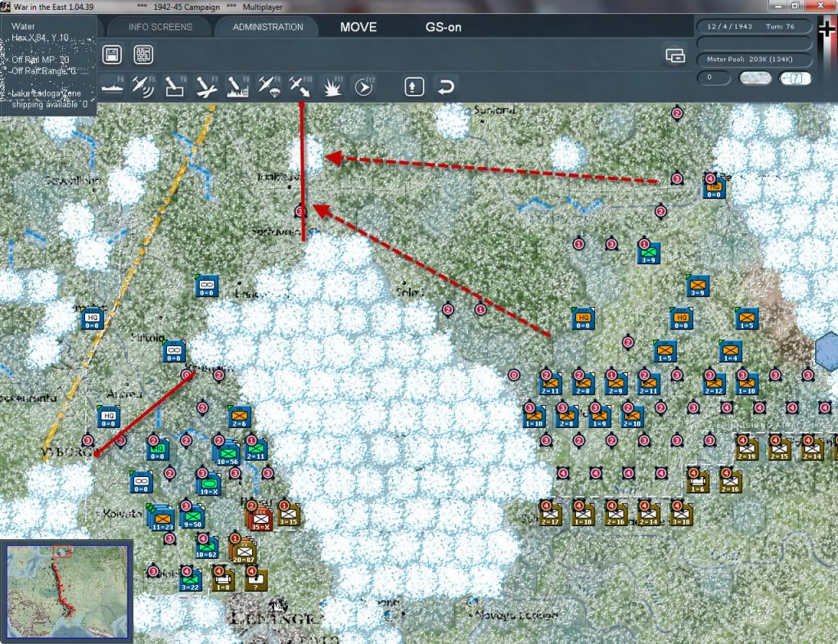Select the unknown '?' Soviet counter
Viewport: 838px width, 644px height.
(255, 579)
